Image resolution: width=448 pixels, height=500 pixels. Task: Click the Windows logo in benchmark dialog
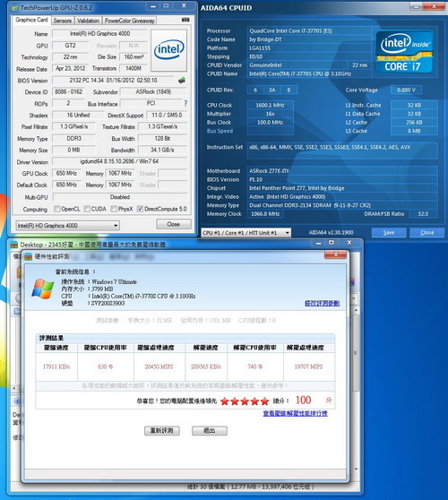click(43, 289)
